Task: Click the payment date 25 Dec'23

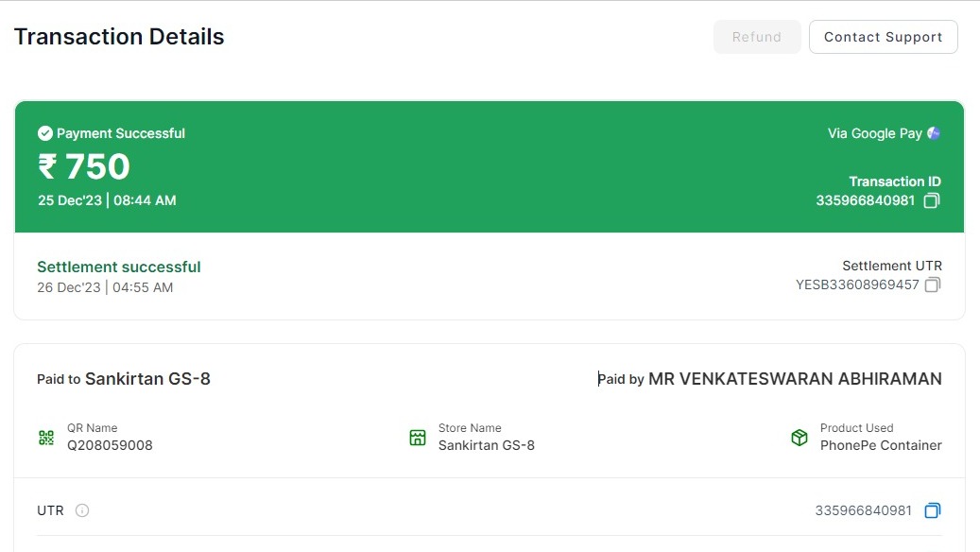Action: tap(70, 200)
